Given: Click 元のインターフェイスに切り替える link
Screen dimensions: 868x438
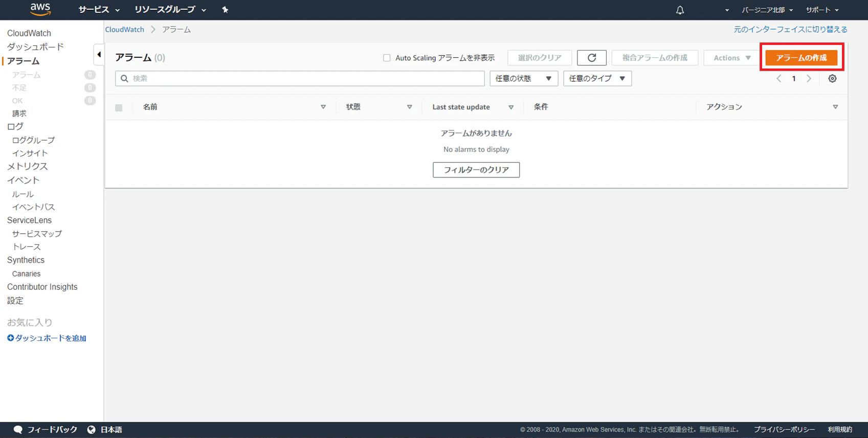Looking at the screenshot, I should point(791,30).
